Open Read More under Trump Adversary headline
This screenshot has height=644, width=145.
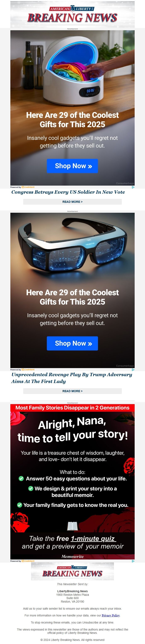pos(72,391)
